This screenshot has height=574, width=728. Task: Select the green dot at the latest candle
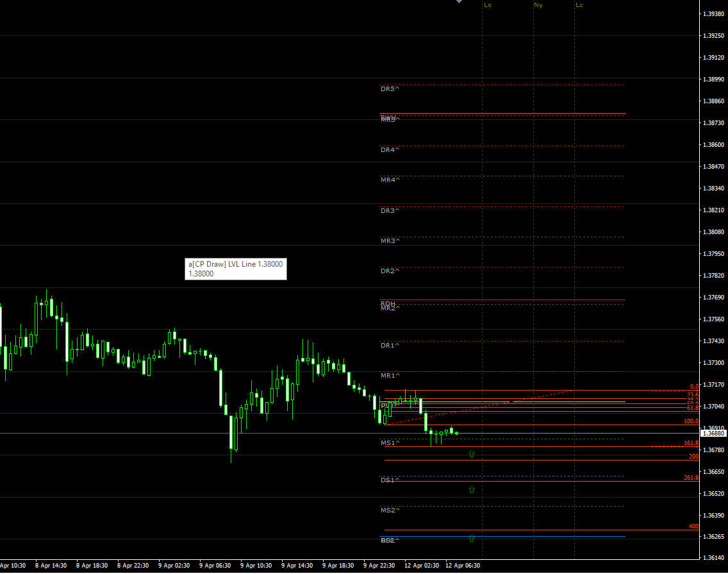[456, 434]
